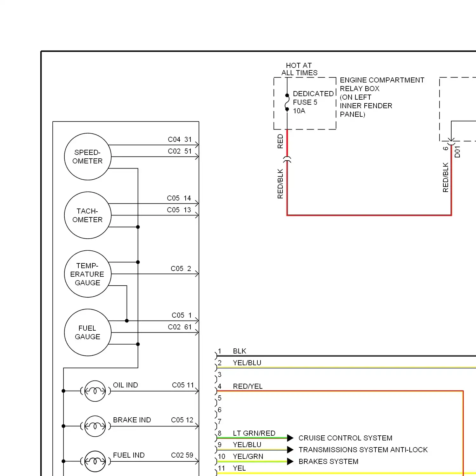
Task: Click the YEL wire label at pin 11
Action: [x=239, y=468]
